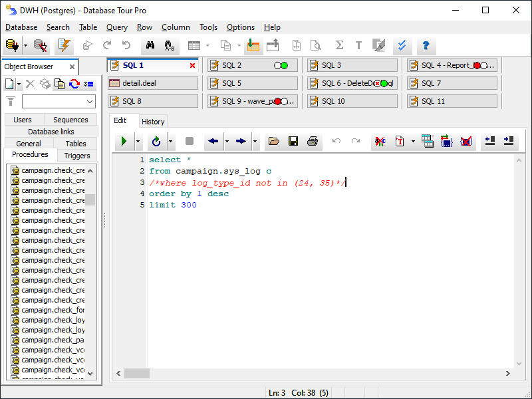Viewport: 532px width, 399px height.
Task: Click the blue question mark help icon
Action: tap(426, 46)
